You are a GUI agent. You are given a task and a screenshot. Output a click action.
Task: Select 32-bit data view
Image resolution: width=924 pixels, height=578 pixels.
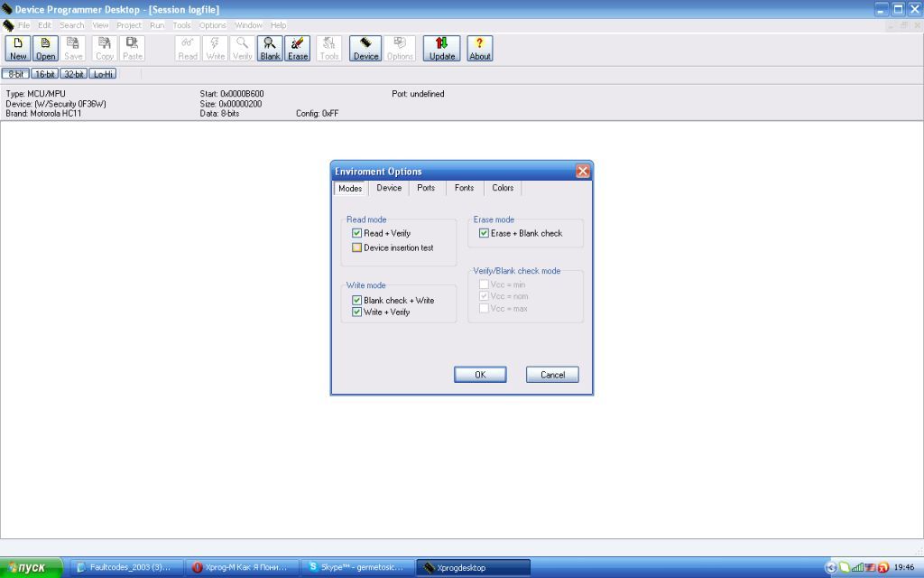click(x=74, y=74)
